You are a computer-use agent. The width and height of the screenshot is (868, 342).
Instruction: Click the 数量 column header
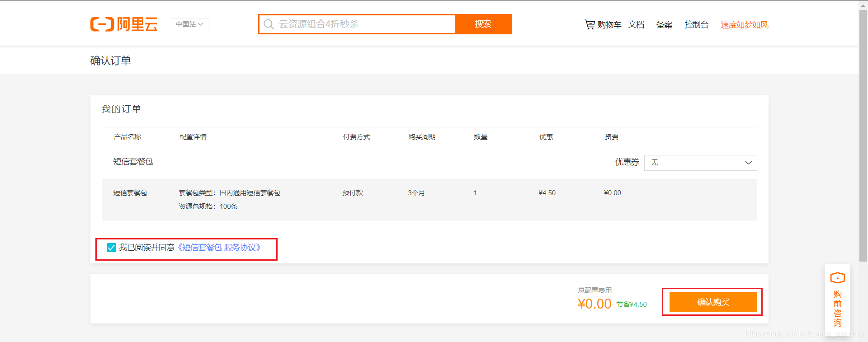coord(480,137)
